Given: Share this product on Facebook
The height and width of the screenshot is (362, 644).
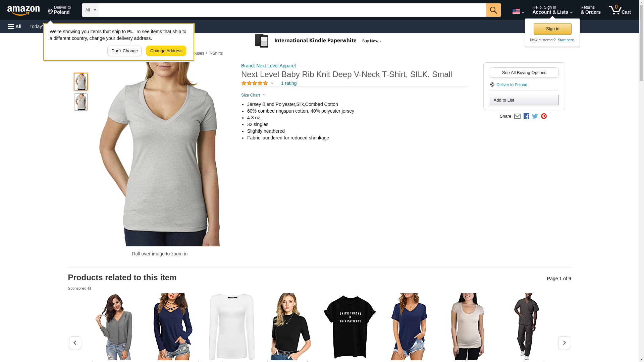Looking at the screenshot, I should 526,116.
